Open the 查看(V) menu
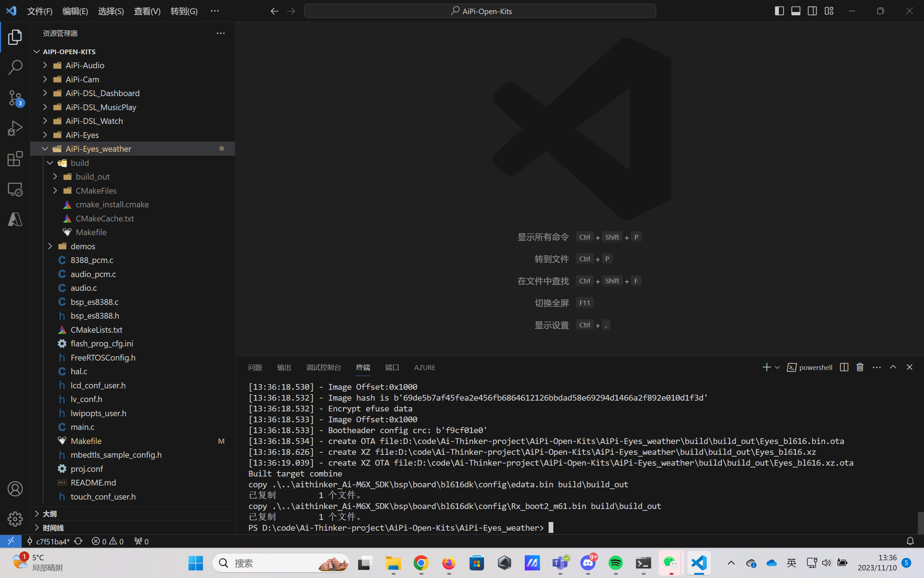 [147, 11]
